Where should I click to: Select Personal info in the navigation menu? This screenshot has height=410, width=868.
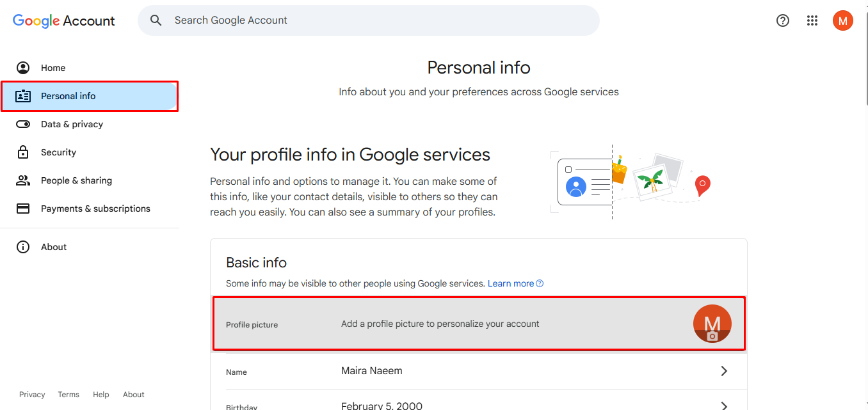coord(67,95)
